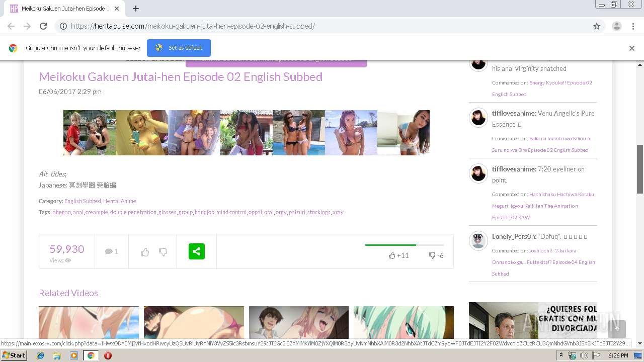Click the taskbar clock showing 6:26 PM
The width and height of the screenshot is (644, 362).
(618, 355)
